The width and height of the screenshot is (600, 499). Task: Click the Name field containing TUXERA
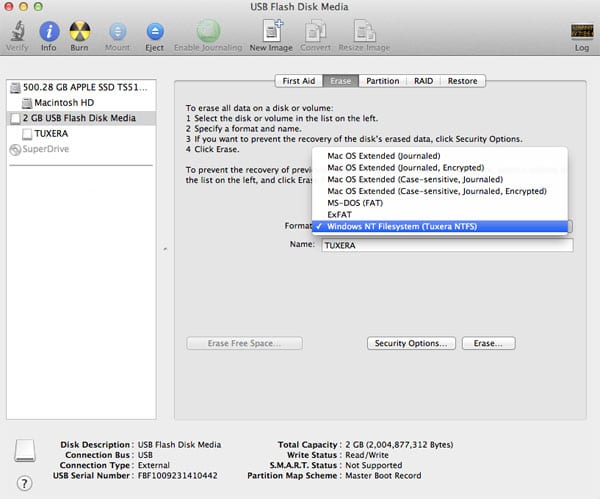(x=447, y=245)
